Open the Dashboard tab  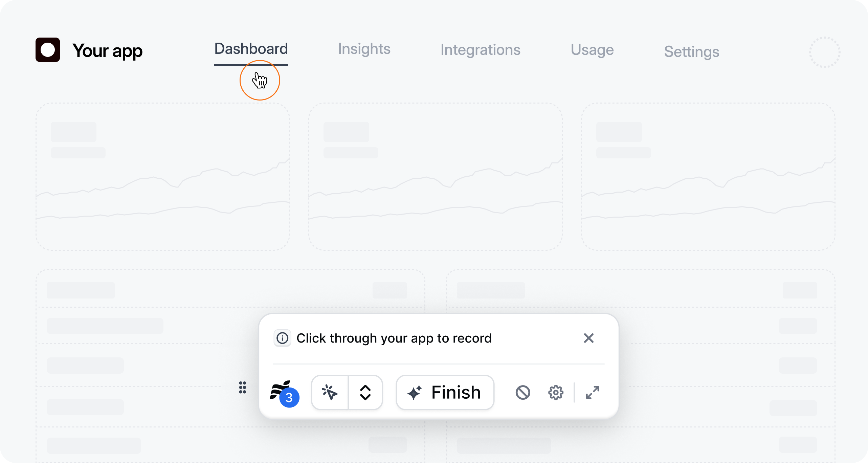click(251, 49)
